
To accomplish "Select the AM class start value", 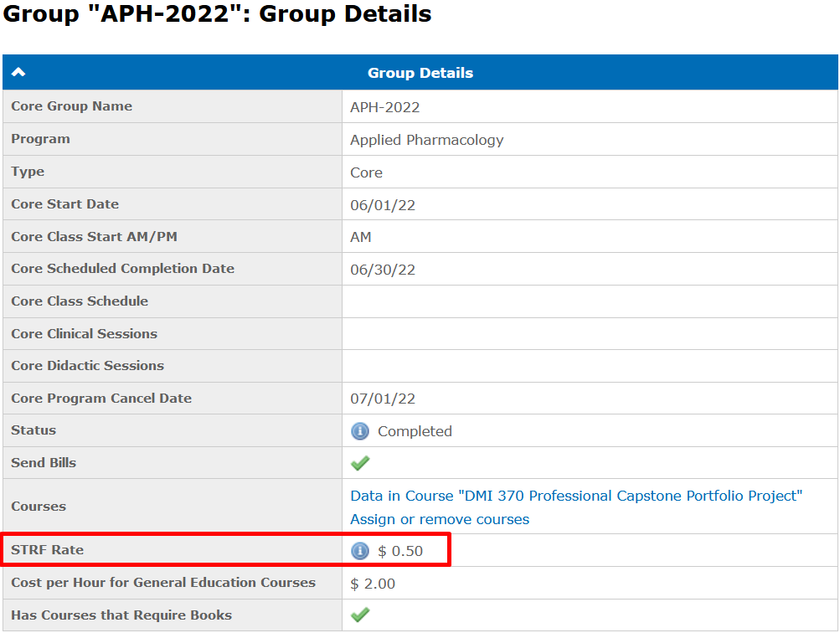I will tap(360, 237).
